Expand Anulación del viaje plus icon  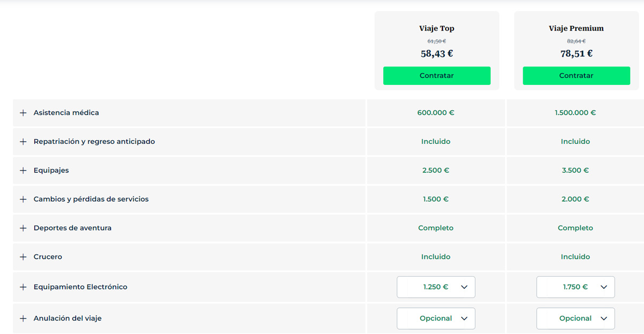pyautogui.click(x=23, y=318)
